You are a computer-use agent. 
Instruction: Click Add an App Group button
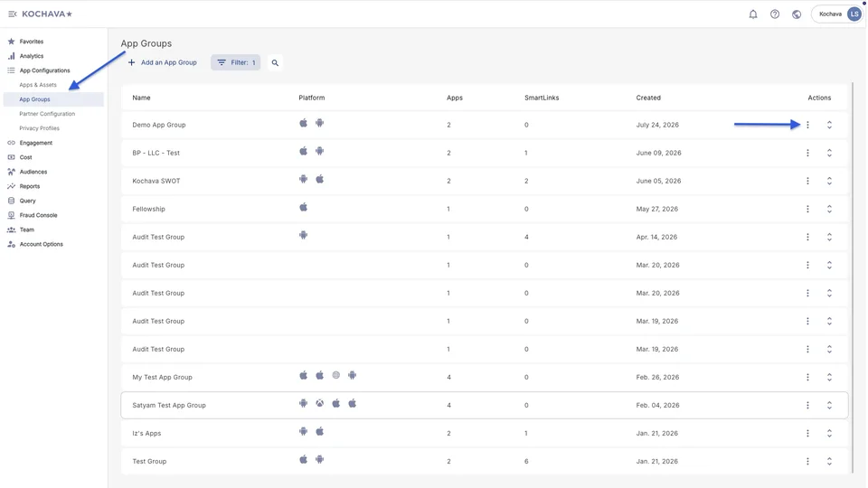click(x=163, y=62)
